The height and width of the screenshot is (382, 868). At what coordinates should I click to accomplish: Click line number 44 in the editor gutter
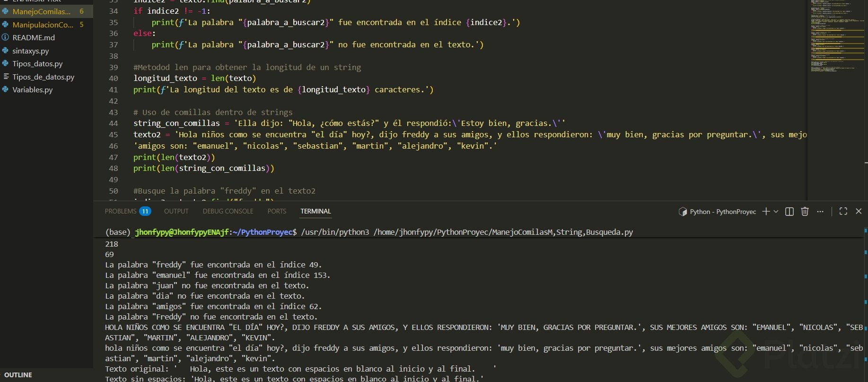coord(114,124)
